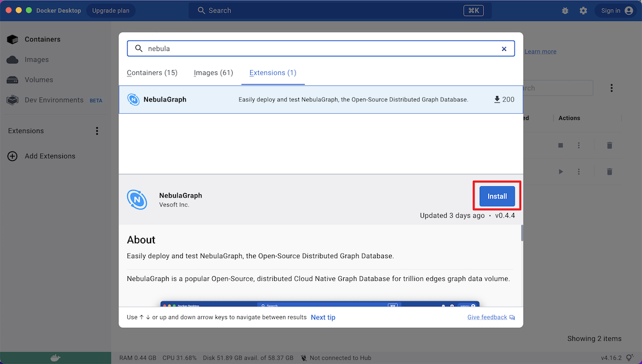Clear the nebula search text with X
Image resolution: width=642 pixels, height=364 pixels.
point(504,49)
